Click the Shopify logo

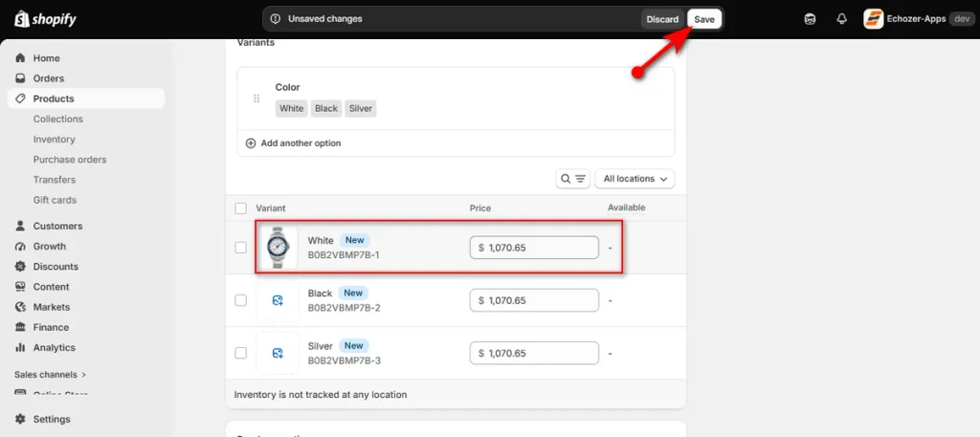46,19
